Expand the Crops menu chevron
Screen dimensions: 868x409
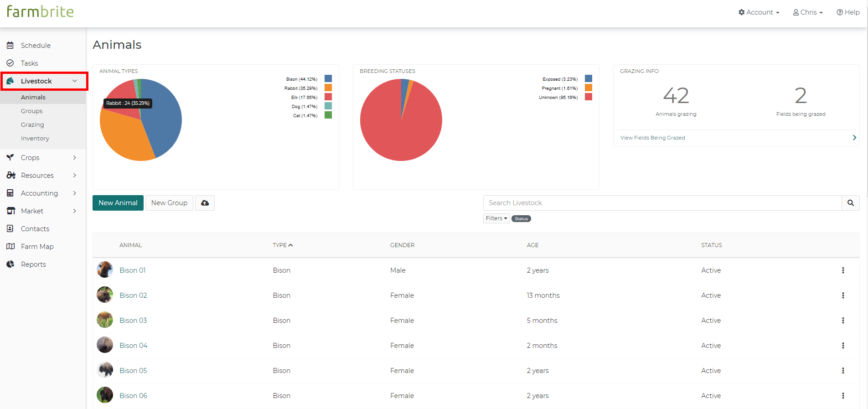coord(75,157)
